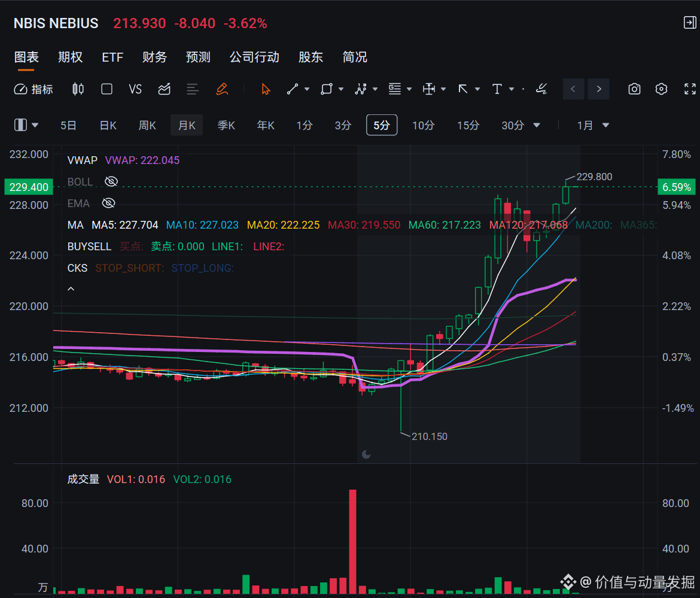This screenshot has height=598, width=700.
Task: Open layout panel selector dropdown
Action: (26, 125)
